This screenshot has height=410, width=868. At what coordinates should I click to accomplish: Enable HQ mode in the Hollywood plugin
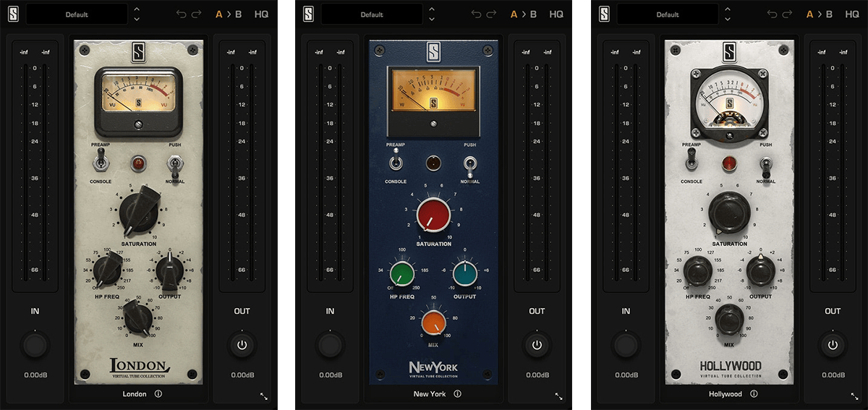pos(852,14)
